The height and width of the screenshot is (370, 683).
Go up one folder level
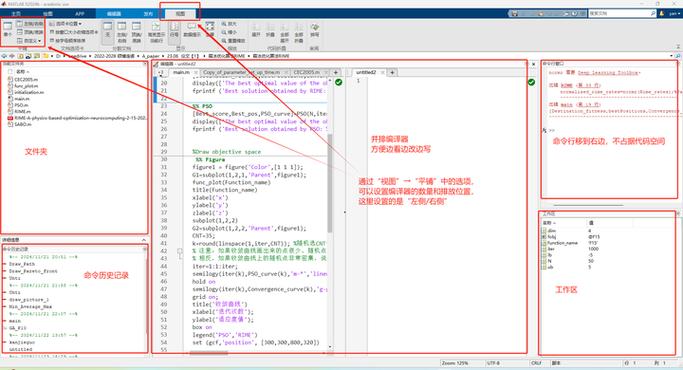tap(20, 56)
